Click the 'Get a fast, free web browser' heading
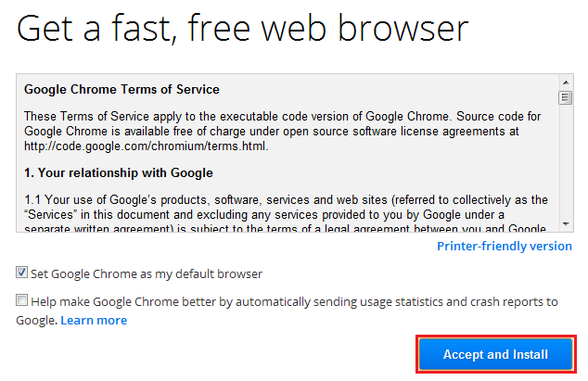This screenshot has height=381, width=588. [x=243, y=29]
